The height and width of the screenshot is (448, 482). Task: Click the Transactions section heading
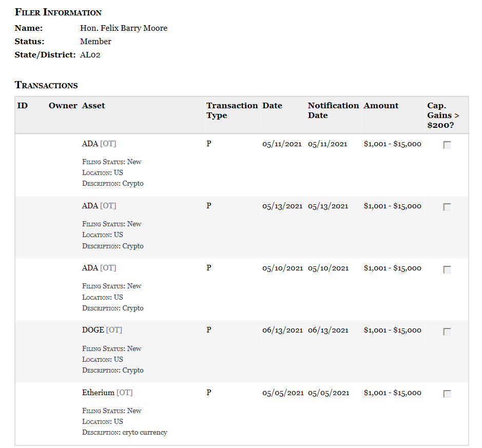[46, 85]
